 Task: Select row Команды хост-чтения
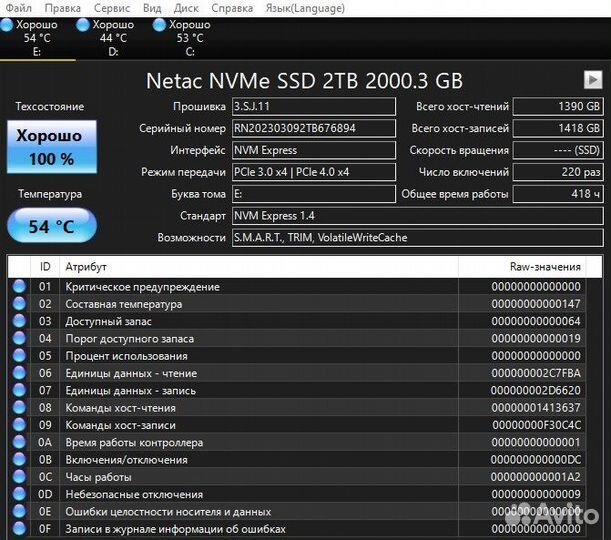tap(297, 408)
